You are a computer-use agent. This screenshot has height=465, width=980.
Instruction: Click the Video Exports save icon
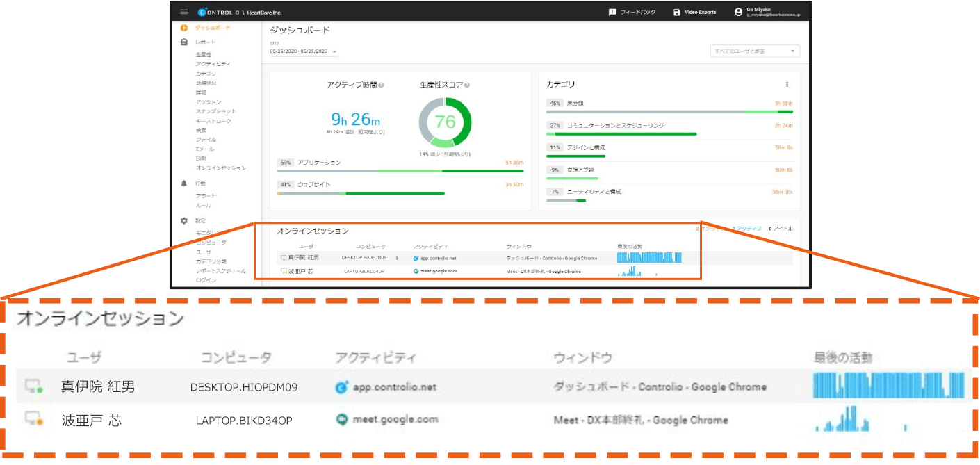[x=677, y=12]
